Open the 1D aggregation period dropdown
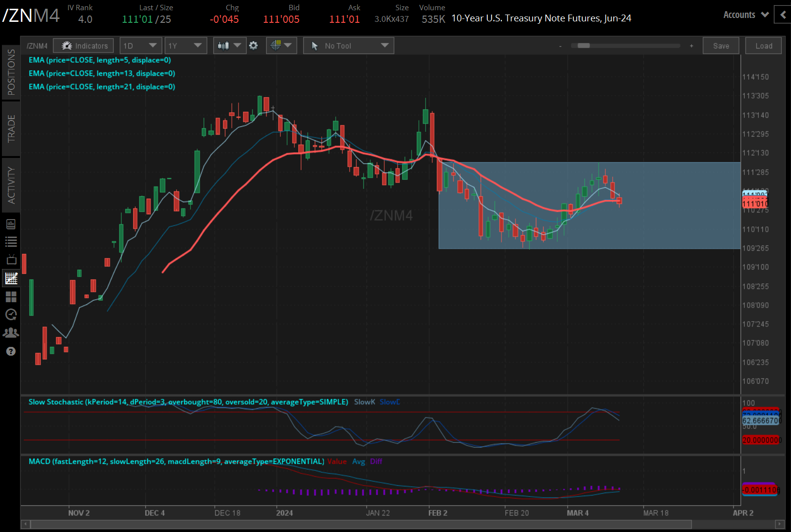The image size is (791, 532). coord(140,46)
